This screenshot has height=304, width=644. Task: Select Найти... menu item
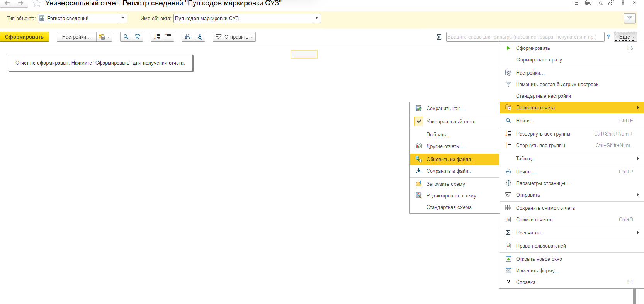click(572, 121)
